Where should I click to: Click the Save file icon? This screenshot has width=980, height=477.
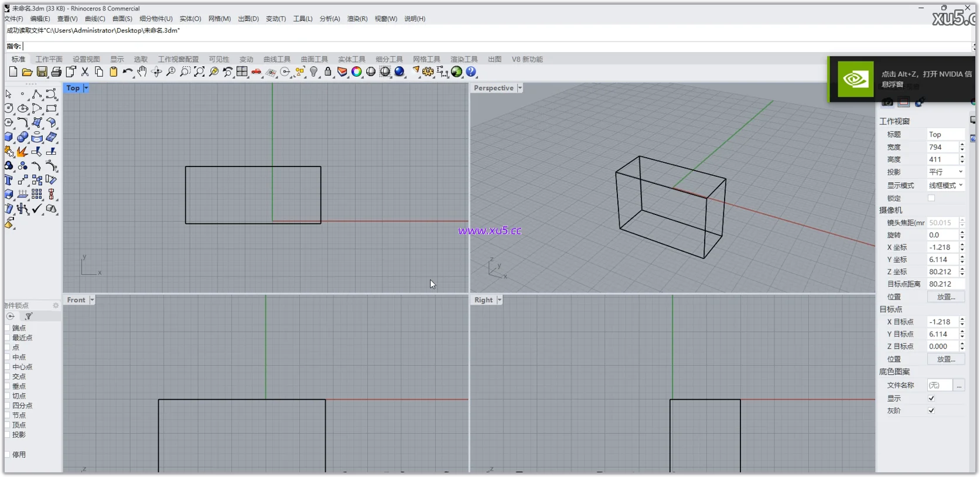[42, 71]
